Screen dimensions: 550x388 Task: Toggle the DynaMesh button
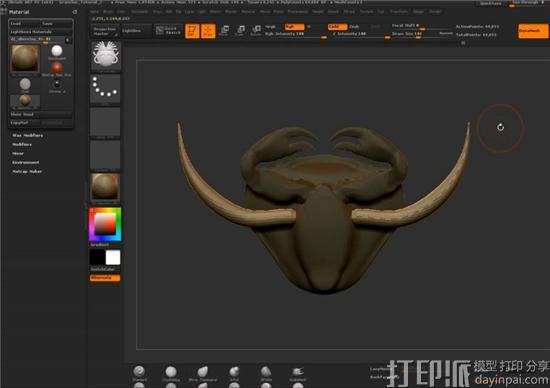click(x=533, y=31)
